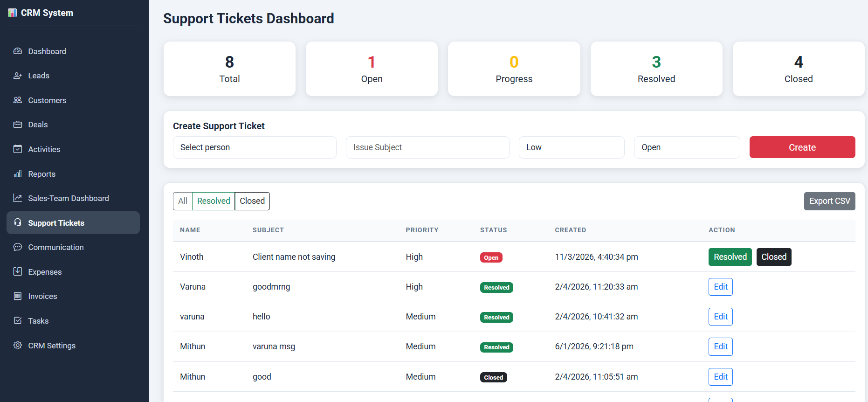
Task: Click the Activities calendar icon
Action: point(18,149)
